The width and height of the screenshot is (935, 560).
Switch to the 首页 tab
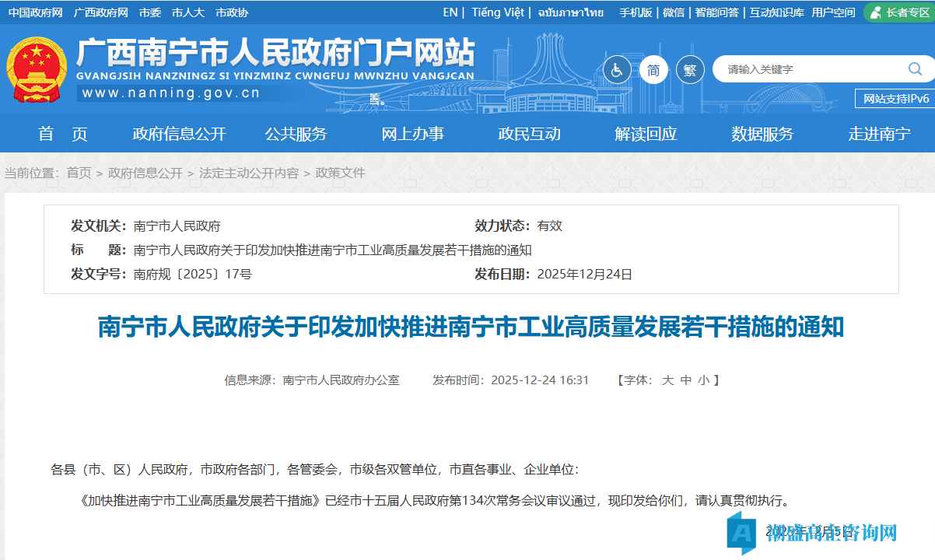coord(62,133)
